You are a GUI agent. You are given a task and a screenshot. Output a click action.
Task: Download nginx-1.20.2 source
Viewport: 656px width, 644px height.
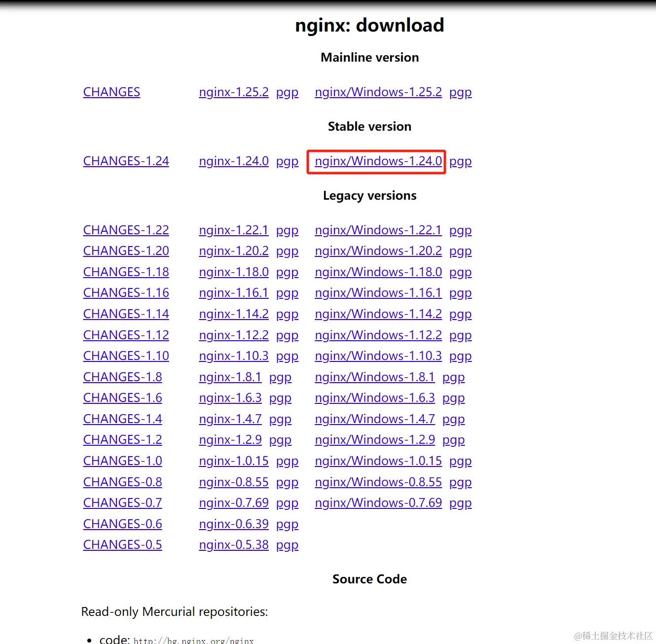pyautogui.click(x=234, y=251)
